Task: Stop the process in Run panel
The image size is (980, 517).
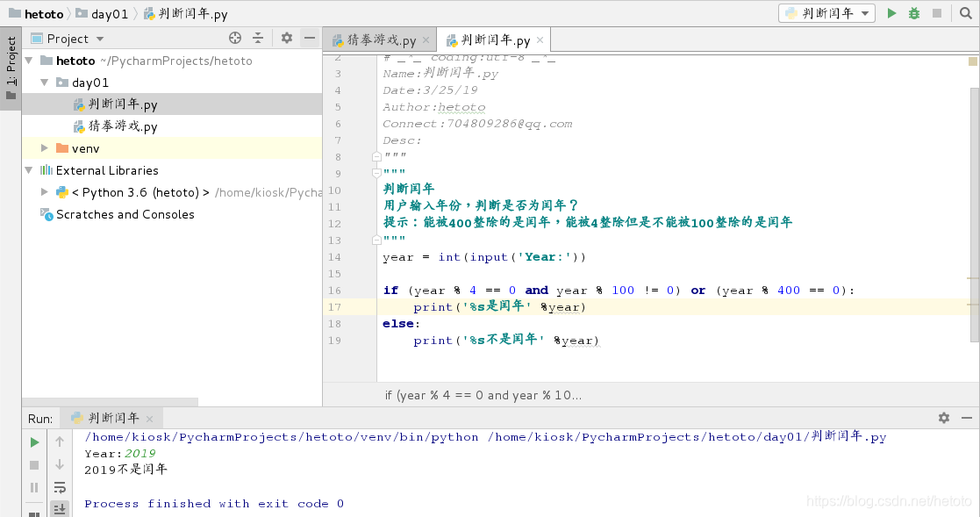Action: (34, 465)
